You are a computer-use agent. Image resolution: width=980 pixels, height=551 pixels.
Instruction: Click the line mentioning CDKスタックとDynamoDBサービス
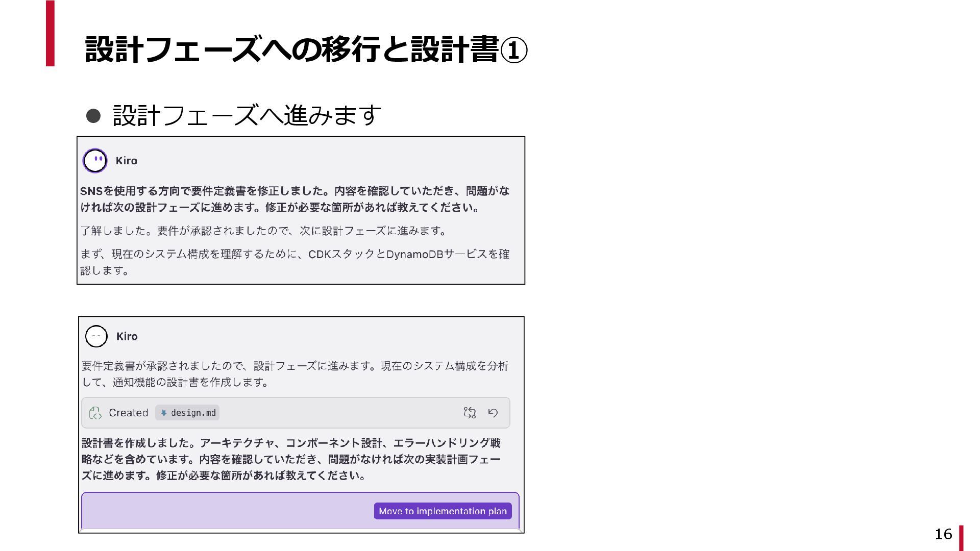point(295,262)
